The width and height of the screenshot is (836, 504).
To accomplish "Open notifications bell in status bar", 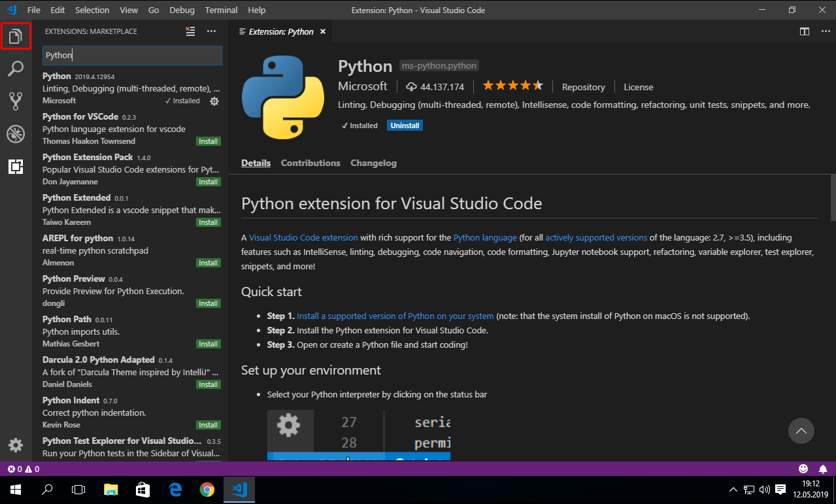I will click(x=822, y=469).
